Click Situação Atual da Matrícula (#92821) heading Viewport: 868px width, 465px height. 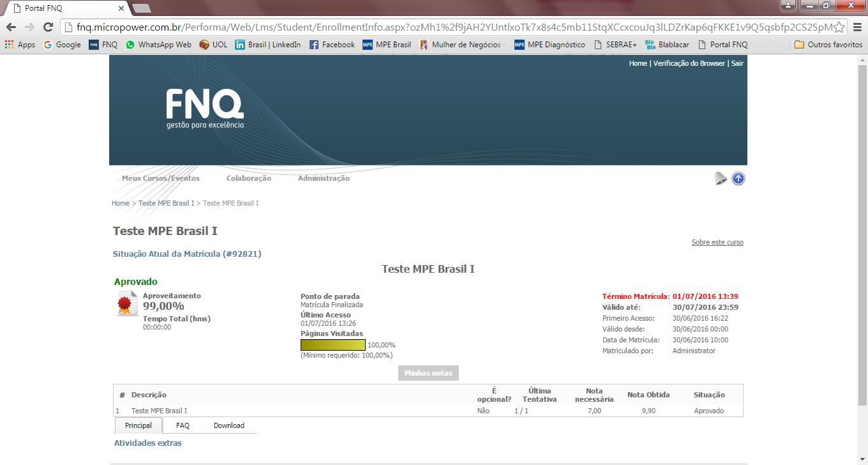tap(187, 254)
